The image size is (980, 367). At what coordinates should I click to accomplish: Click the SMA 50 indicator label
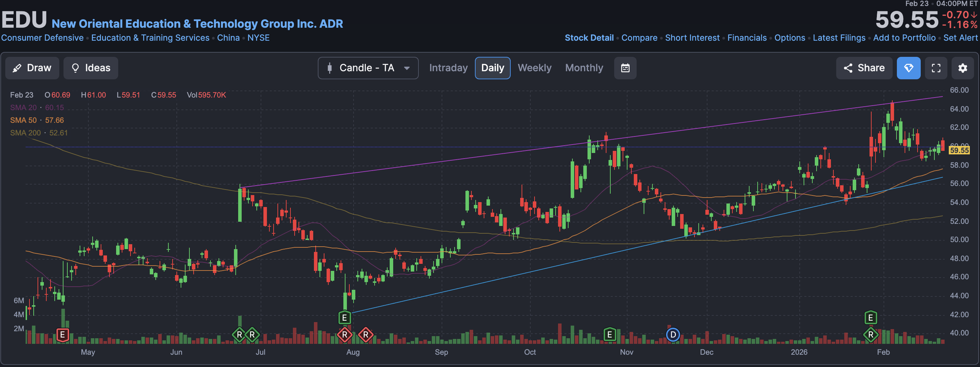tap(24, 120)
